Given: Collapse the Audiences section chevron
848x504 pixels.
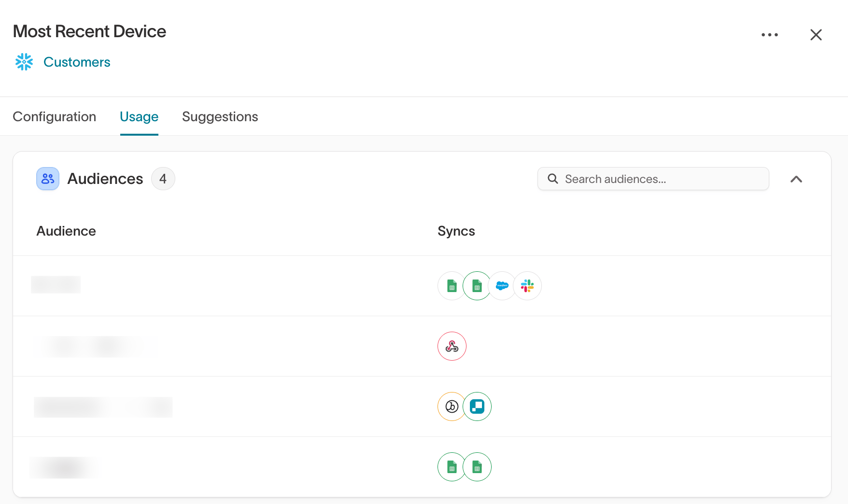Looking at the screenshot, I should tap(796, 179).
